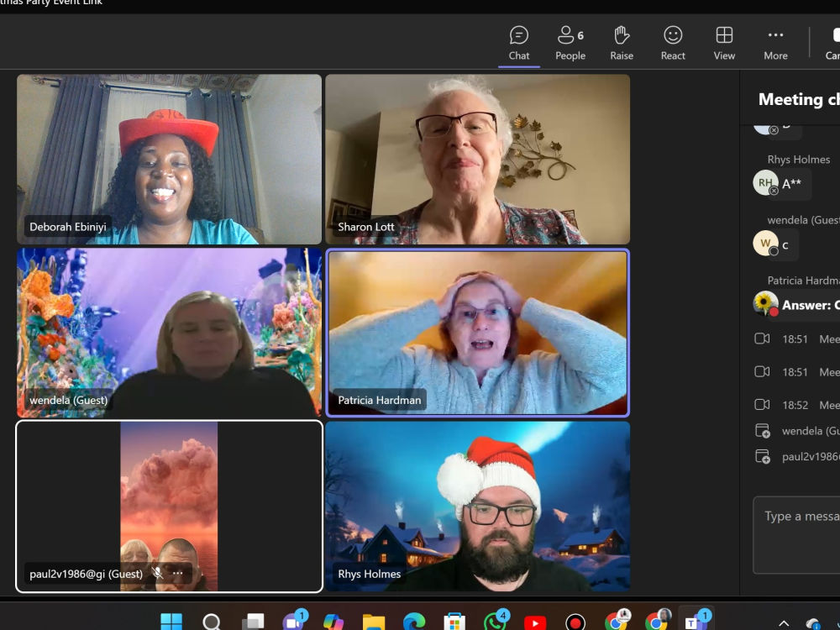Select Patricia Hardman's video tile

477,333
